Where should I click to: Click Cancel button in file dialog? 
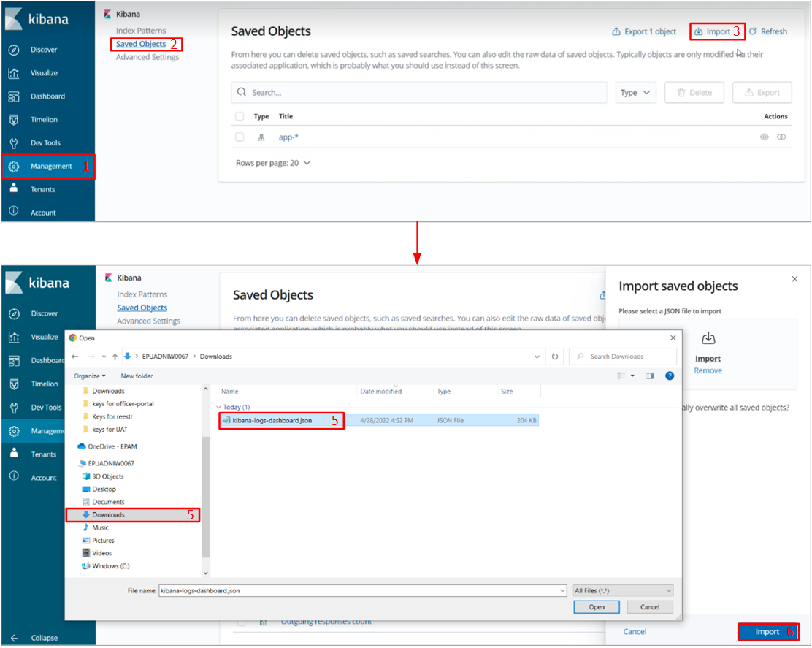pyautogui.click(x=650, y=608)
